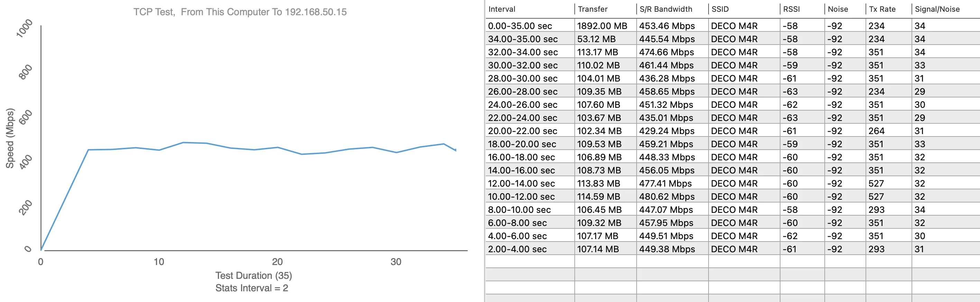Viewport: 980px width, 302px height.
Task: Click the Signal/Noise column header
Action: [x=937, y=9]
